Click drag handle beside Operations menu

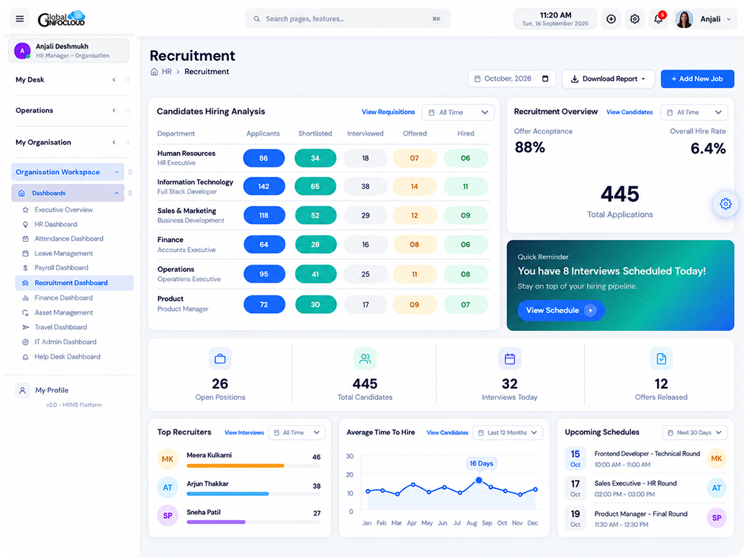128,110
